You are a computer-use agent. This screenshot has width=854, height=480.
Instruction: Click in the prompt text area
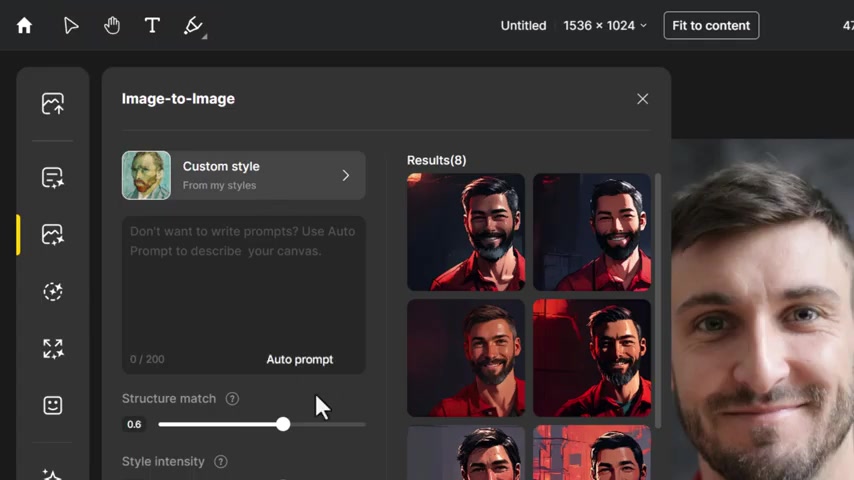click(x=243, y=295)
